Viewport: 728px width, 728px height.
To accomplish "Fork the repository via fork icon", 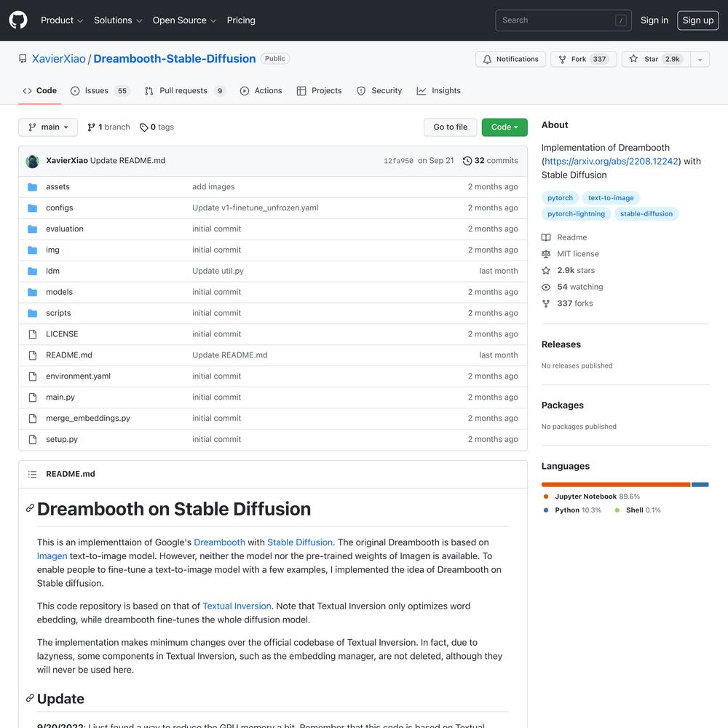I will pos(562,59).
